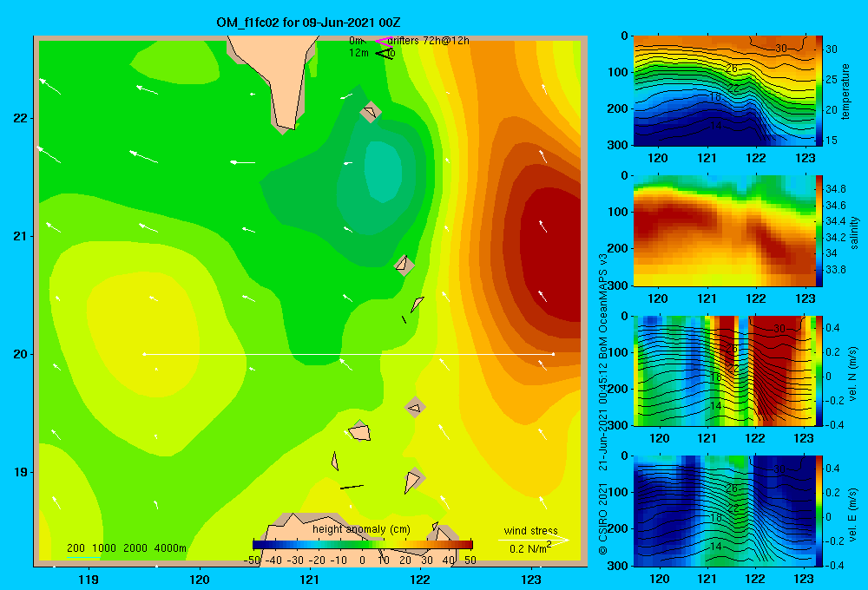This screenshot has width=868, height=590.
Task: Click the "vel. N (m/s)" axis label
Action: coord(853,373)
